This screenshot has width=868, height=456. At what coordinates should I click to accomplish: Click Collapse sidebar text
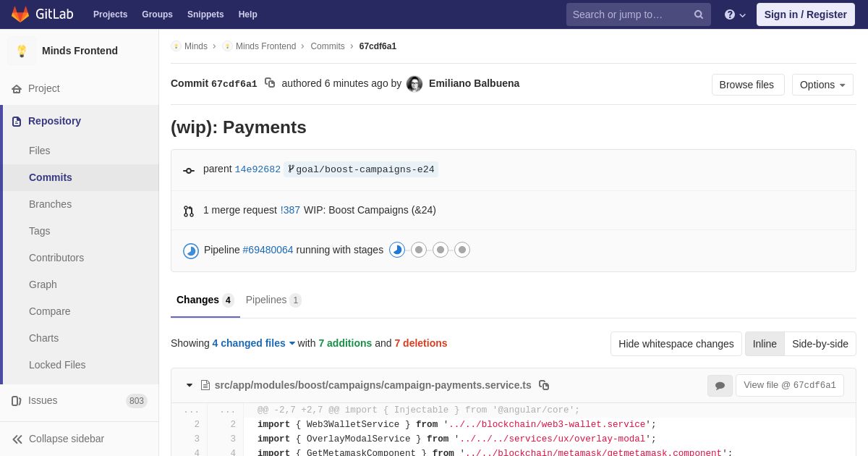coord(67,439)
